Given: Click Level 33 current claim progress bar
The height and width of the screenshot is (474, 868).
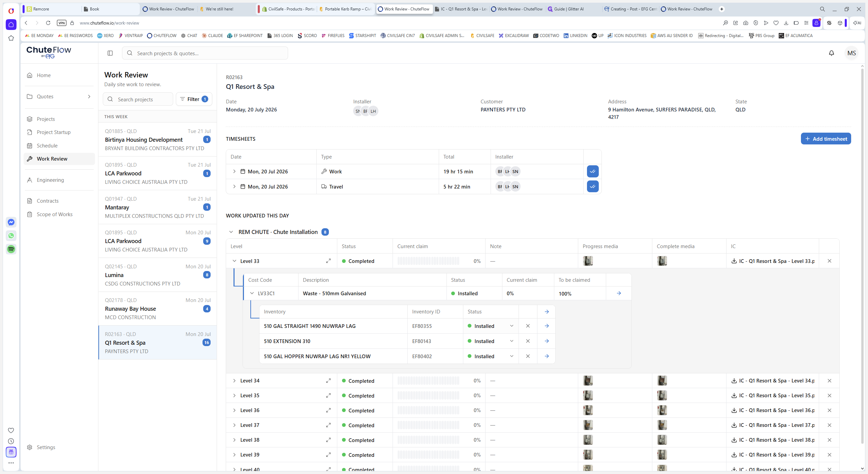Looking at the screenshot, I should pos(428,261).
